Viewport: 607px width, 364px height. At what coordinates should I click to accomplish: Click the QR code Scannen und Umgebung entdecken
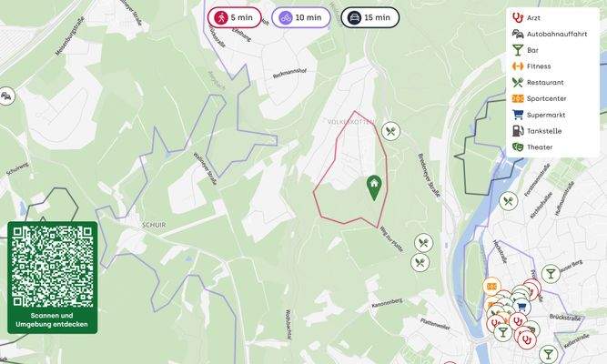53,278
